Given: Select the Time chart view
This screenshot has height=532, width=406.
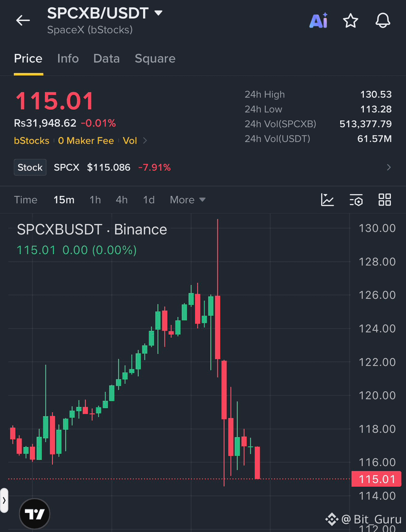Looking at the screenshot, I should 25,199.
